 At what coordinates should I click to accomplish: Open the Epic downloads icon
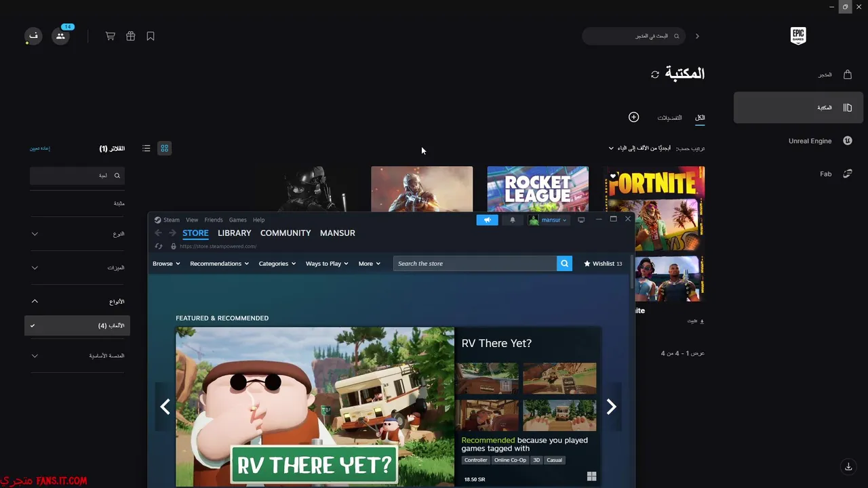click(x=848, y=466)
